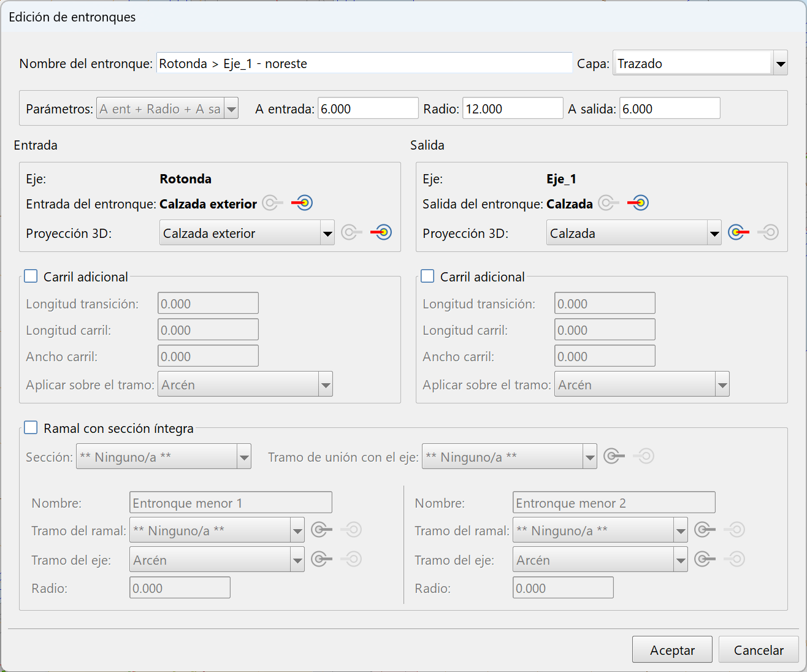Check the Ramal con sección íntegra option
807x672 pixels.
point(31,427)
